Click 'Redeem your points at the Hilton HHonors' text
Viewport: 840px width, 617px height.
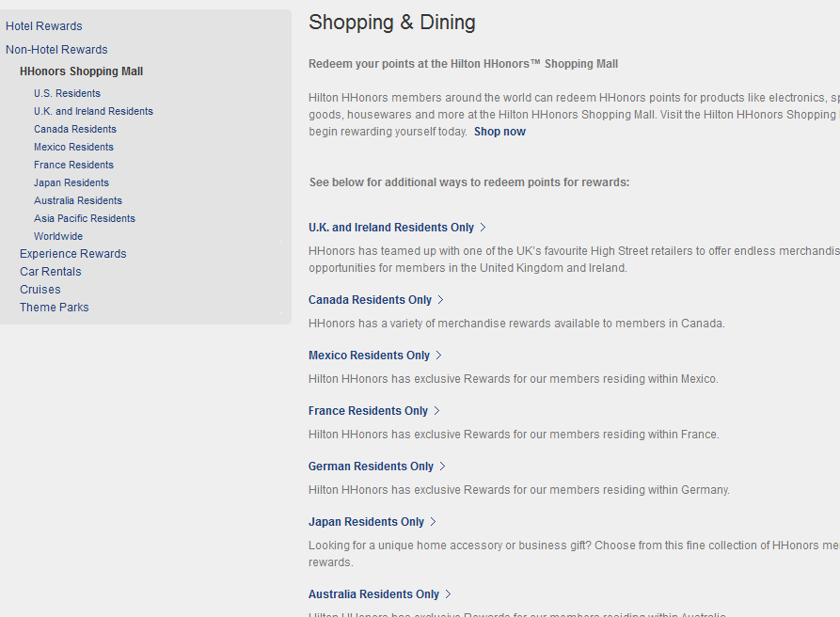click(x=464, y=64)
